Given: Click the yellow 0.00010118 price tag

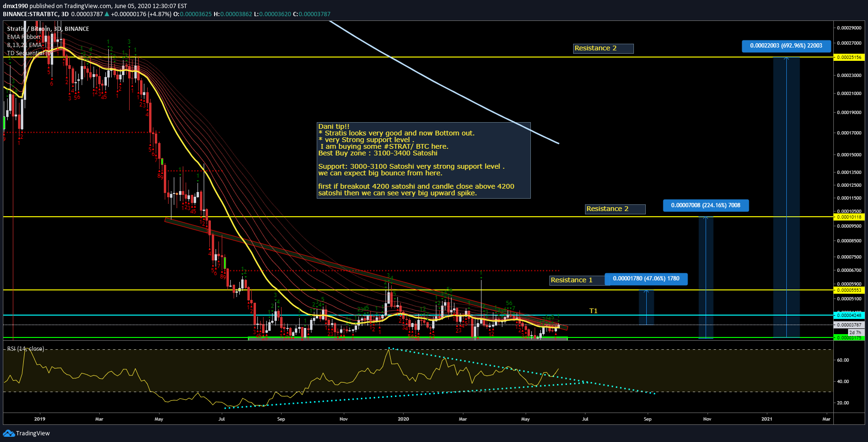Looking at the screenshot, I should click(849, 217).
